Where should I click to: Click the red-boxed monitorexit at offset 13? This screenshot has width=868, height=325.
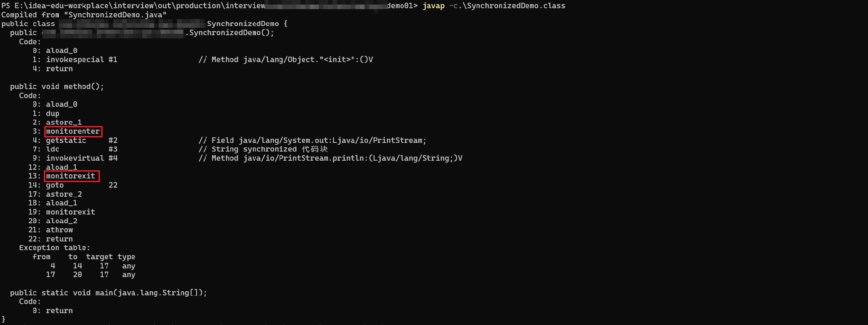coord(71,176)
